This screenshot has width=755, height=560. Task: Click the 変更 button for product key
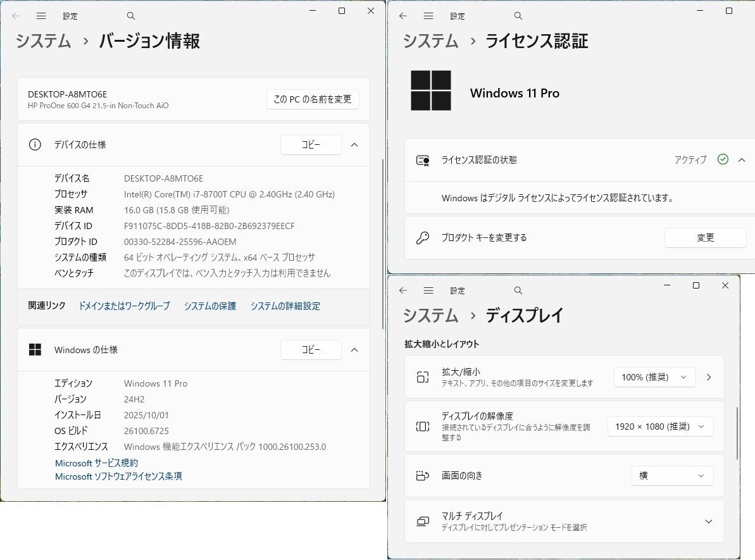705,238
